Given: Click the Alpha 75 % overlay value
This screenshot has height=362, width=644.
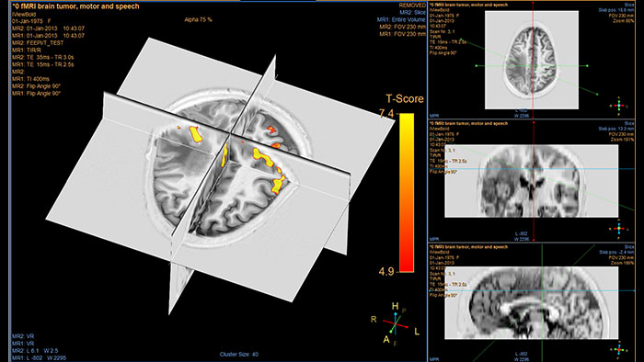Looking at the screenshot, I should (198, 19).
